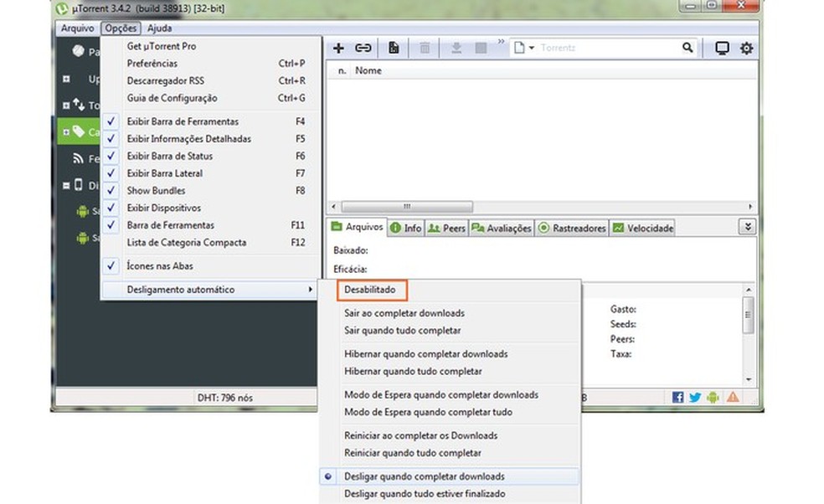This screenshot has height=504, width=824.
Task: Click the search magnifier icon
Action: [x=688, y=48]
